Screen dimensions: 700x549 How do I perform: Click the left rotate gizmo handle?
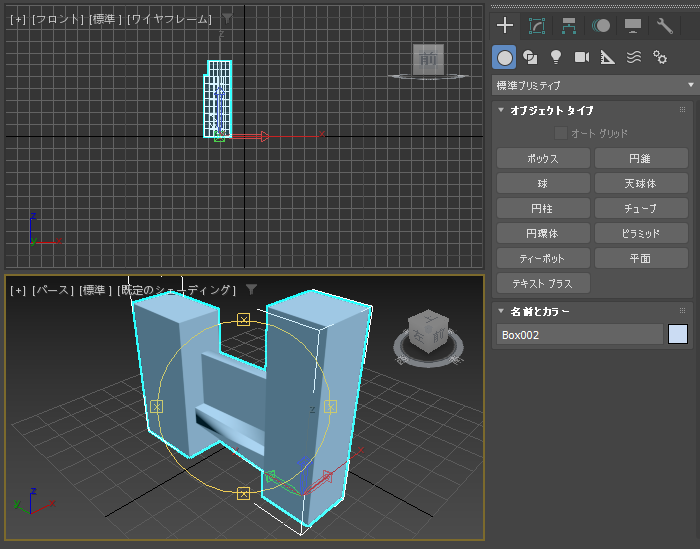coord(156,407)
